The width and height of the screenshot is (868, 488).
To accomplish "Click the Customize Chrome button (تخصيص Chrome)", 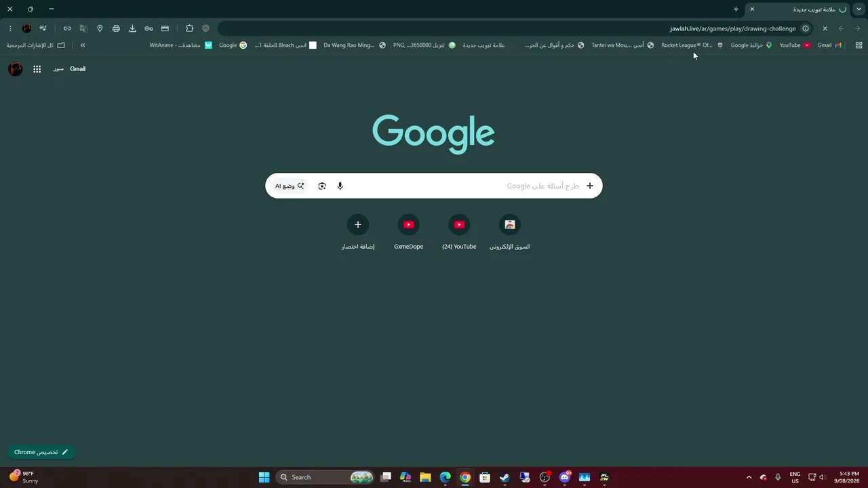I will tap(41, 452).
